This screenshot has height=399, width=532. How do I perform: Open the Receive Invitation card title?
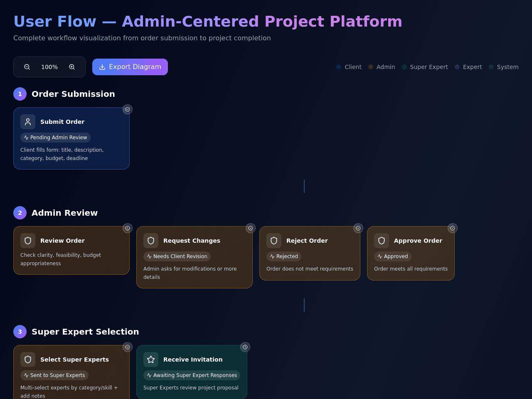click(193, 360)
